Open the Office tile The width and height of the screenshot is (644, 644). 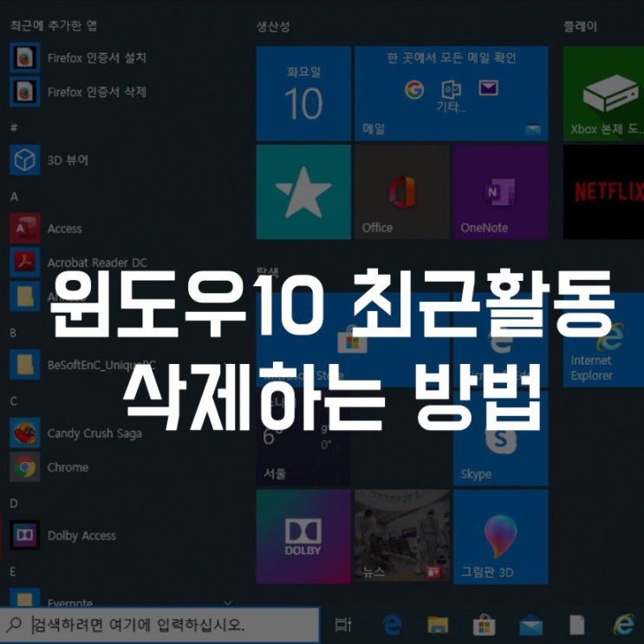(x=402, y=192)
